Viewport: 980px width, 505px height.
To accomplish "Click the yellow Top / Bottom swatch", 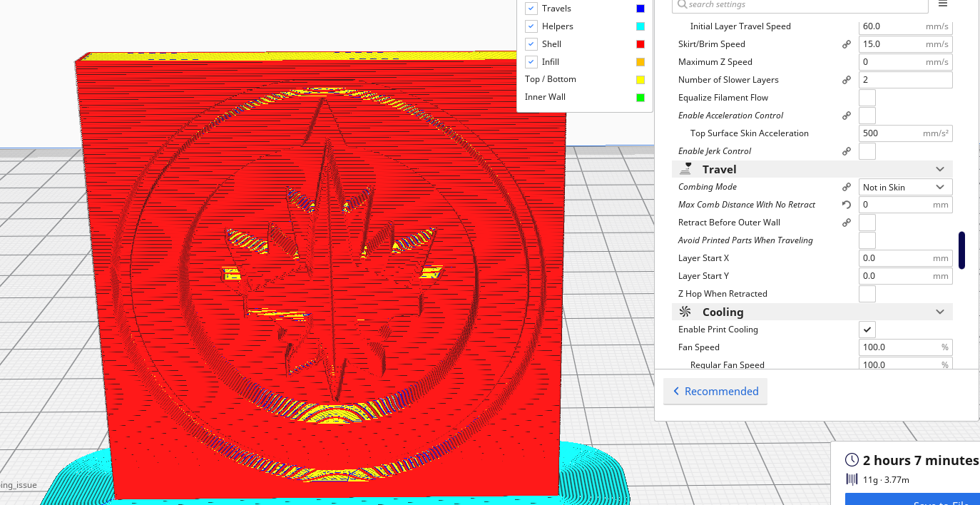I will (x=640, y=80).
